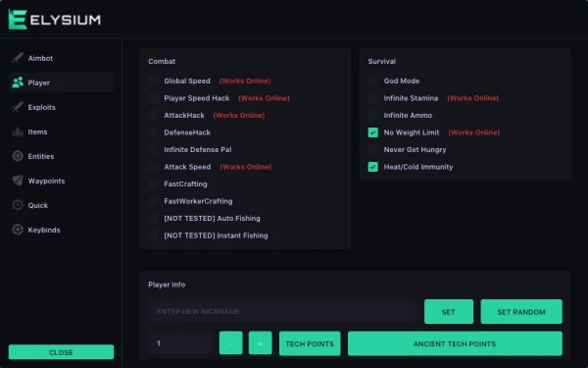Click the ANCIENT TECH POINTS button
Viewport: 588px width, 368px height.
point(455,343)
